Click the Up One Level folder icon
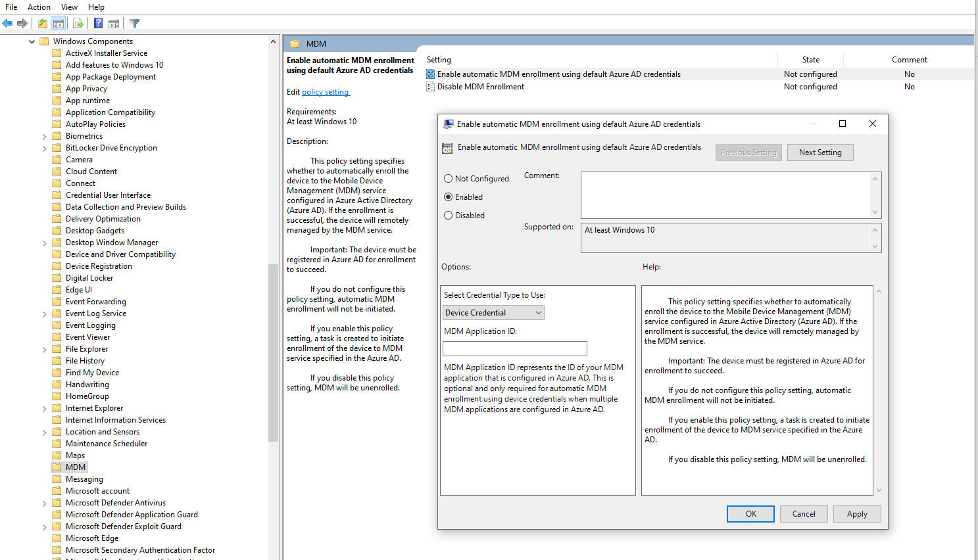Screen dimensions: 978x560 point(42,23)
